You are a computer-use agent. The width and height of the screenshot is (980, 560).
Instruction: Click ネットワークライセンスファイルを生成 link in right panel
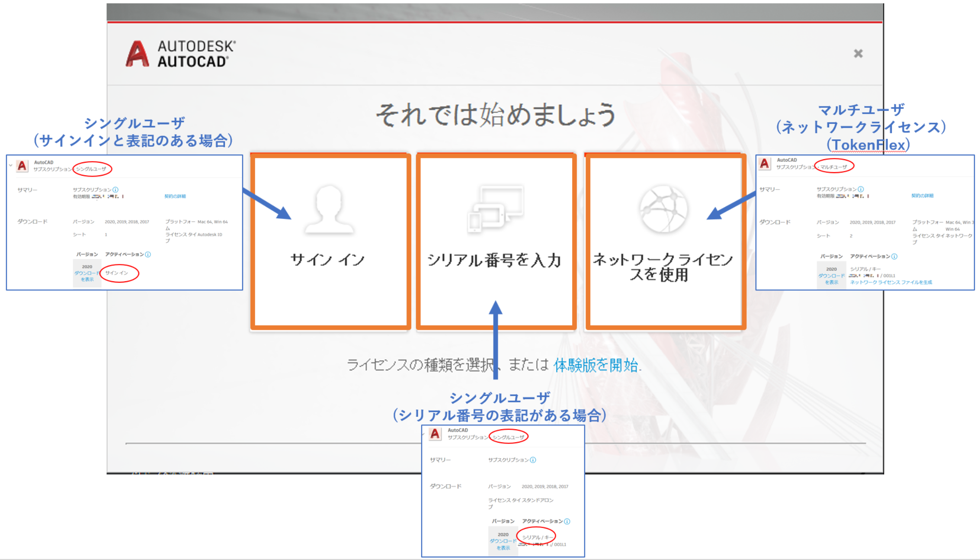(891, 282)
